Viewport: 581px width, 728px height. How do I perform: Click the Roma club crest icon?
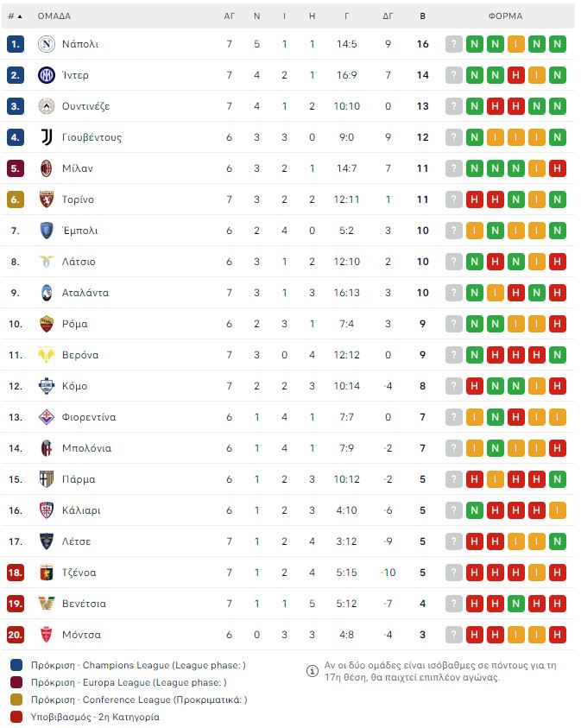[47, 324]
